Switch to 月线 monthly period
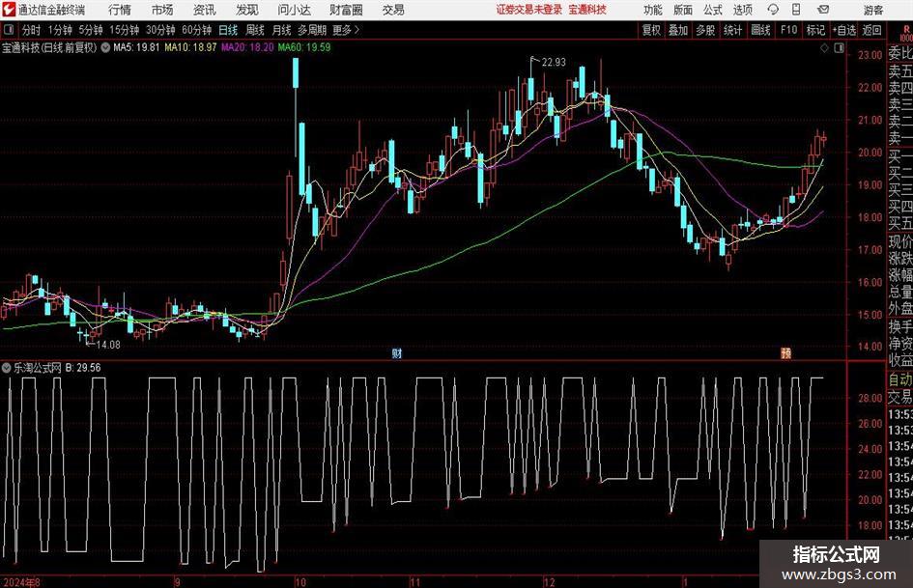 [x=281, y=30]
